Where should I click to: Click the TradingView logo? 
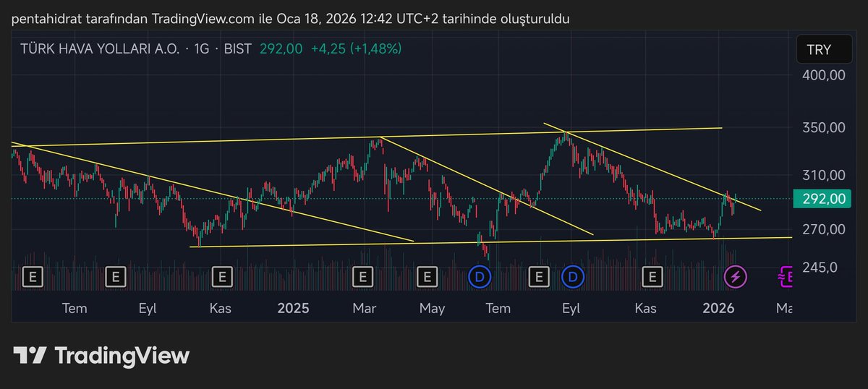coord(101,355)
